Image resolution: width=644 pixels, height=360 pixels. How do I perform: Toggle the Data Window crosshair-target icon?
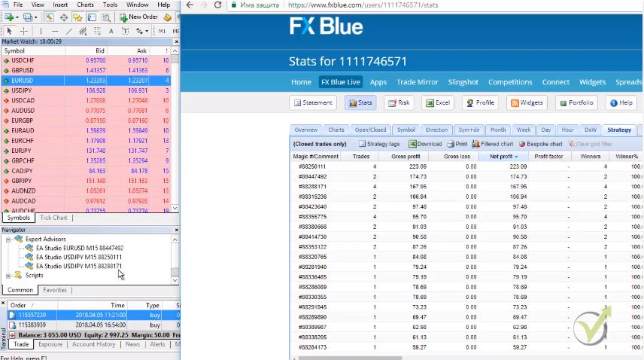click(x=64, y=17)
